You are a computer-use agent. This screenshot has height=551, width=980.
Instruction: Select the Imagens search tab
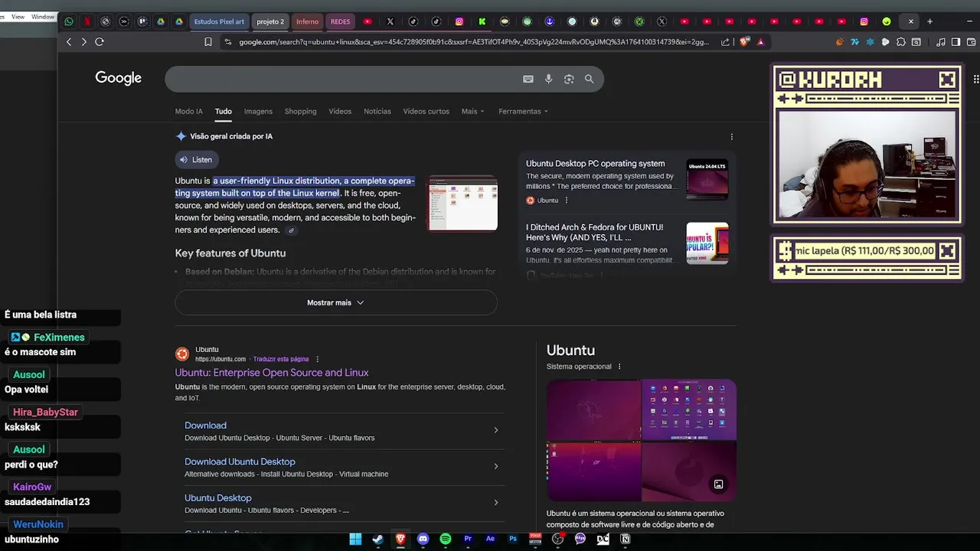pos(258,112)
